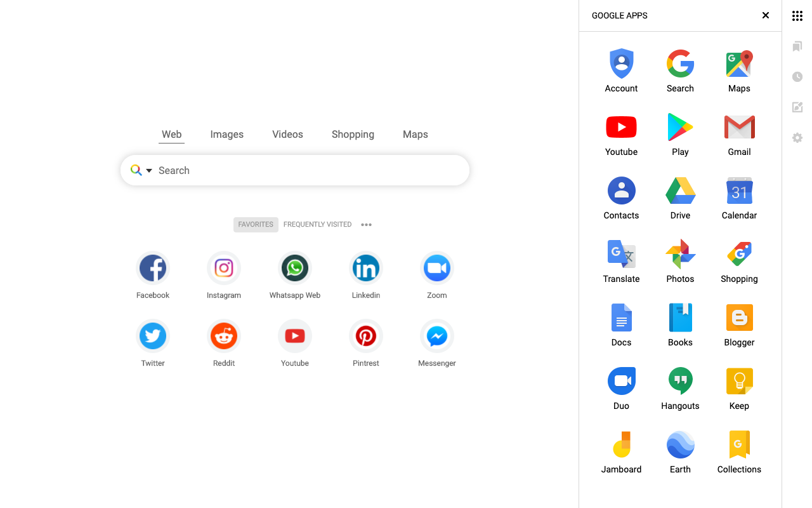Switch to Images search tab
This screenshot has width=812, height=508.
(x=227, y=135)
